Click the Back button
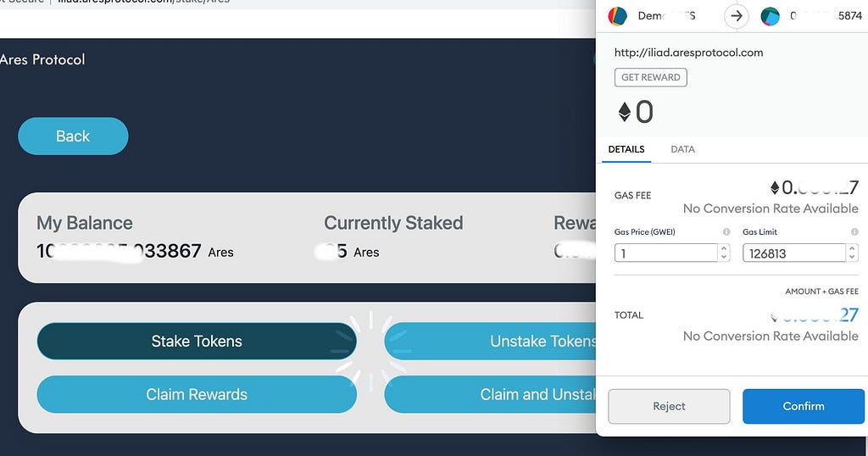 [x=73, y=136]
